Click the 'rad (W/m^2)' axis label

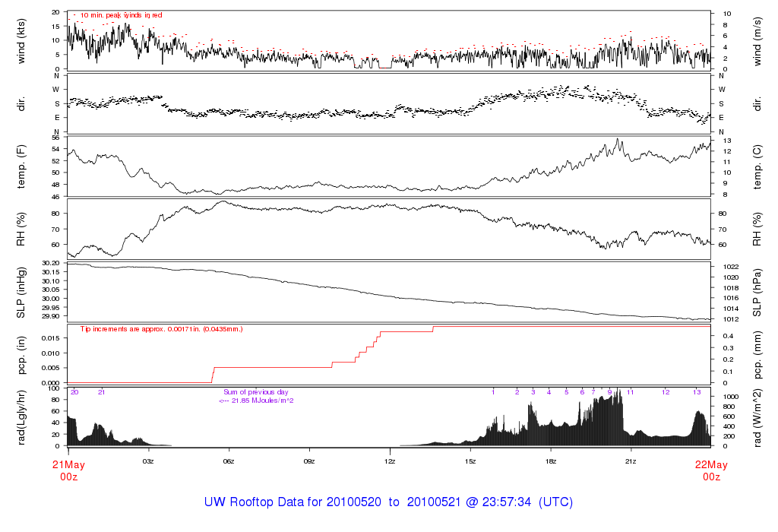pos(757,418)
